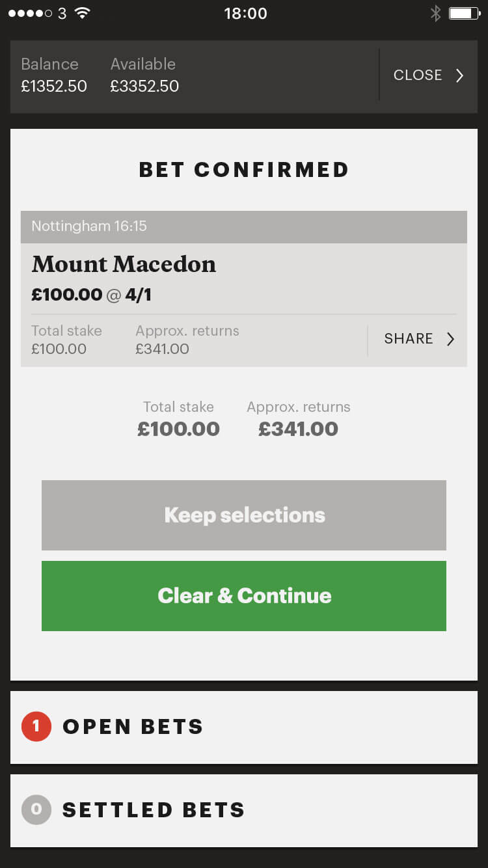Tap the Bluetooth icon in status bar
Image resolution: width=488 pixels, height=868 pixels.
(x=435, y=13)
